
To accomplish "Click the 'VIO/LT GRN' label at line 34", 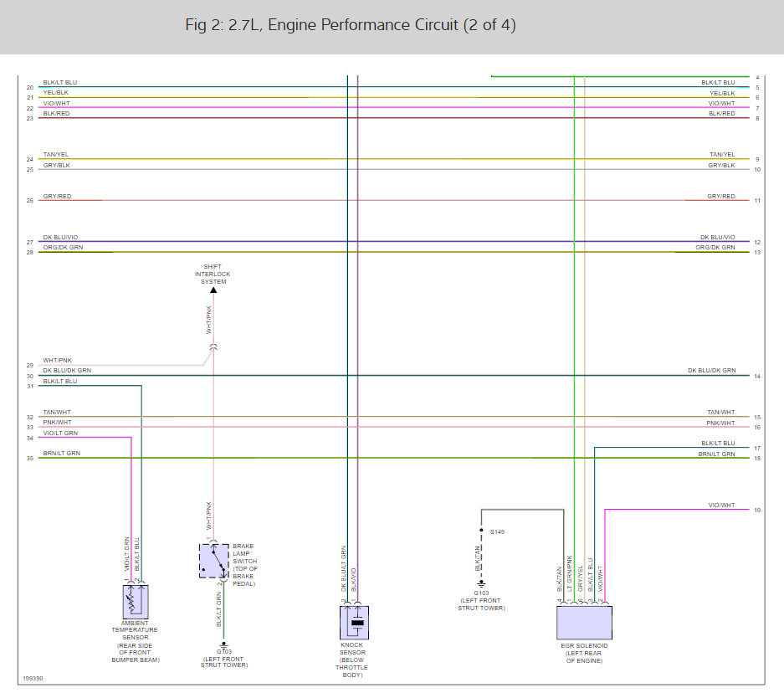I will tap(60, 434).
